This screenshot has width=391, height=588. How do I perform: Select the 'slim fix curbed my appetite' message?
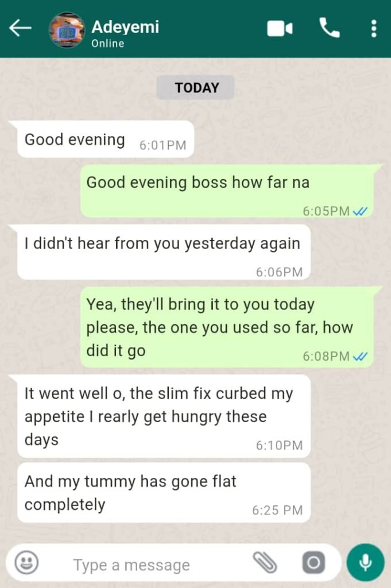point(164,416)
